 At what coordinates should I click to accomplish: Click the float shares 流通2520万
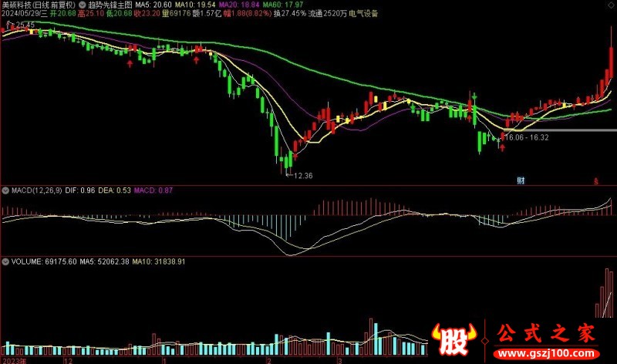click(327, 14)
